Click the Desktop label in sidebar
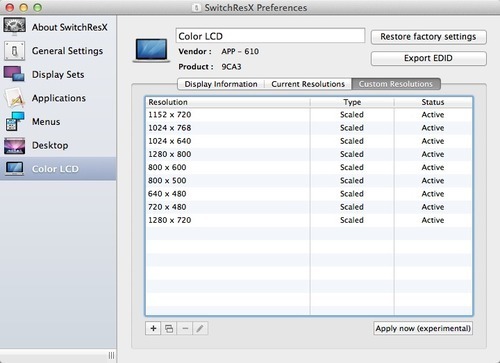This screenshot has width=500, height=363. (50, 146)
